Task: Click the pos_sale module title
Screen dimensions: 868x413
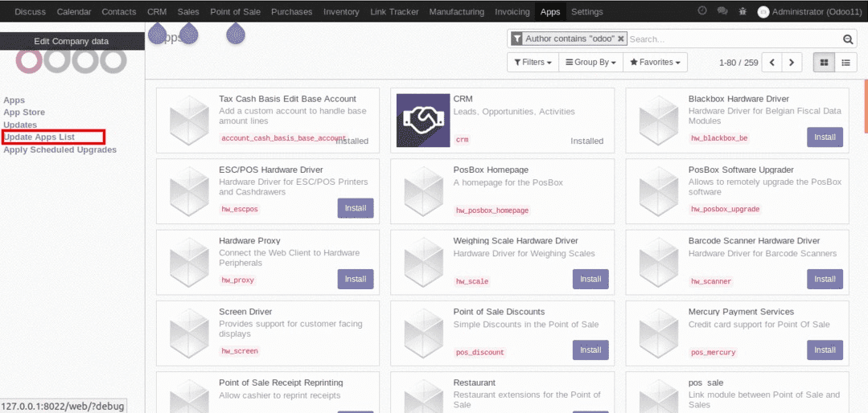Action: click(706, 382)
